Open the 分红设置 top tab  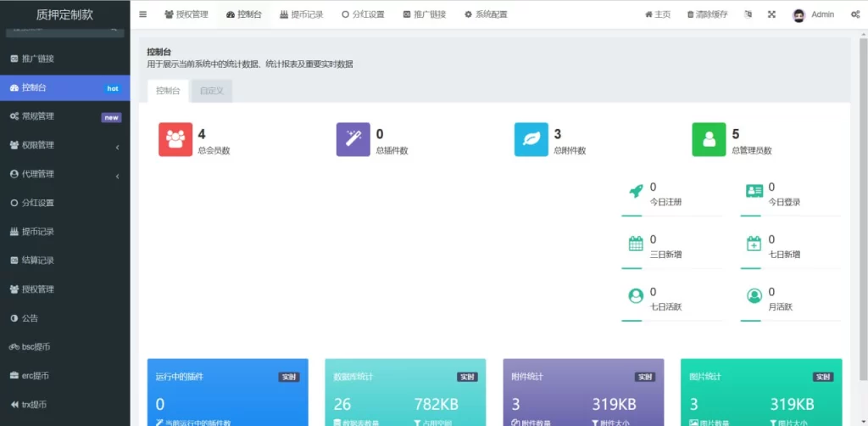tap(363, 14)
